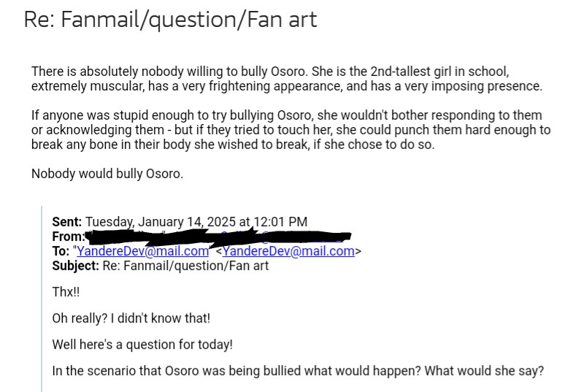The image size is (584, 392).
Task: Click the blacked-out sender address bar
Action: pos(219,237)
